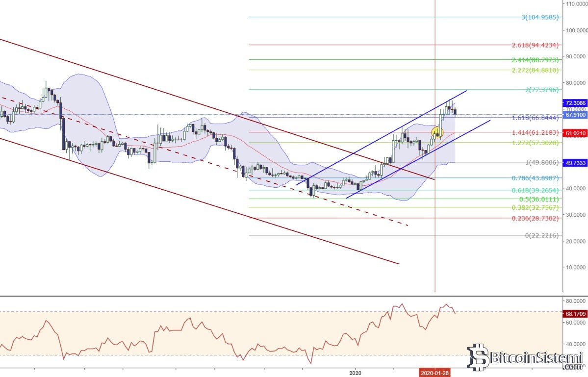Select the 2020-01-28 date label
Screen dimensions: 588x377
(435, 373)
